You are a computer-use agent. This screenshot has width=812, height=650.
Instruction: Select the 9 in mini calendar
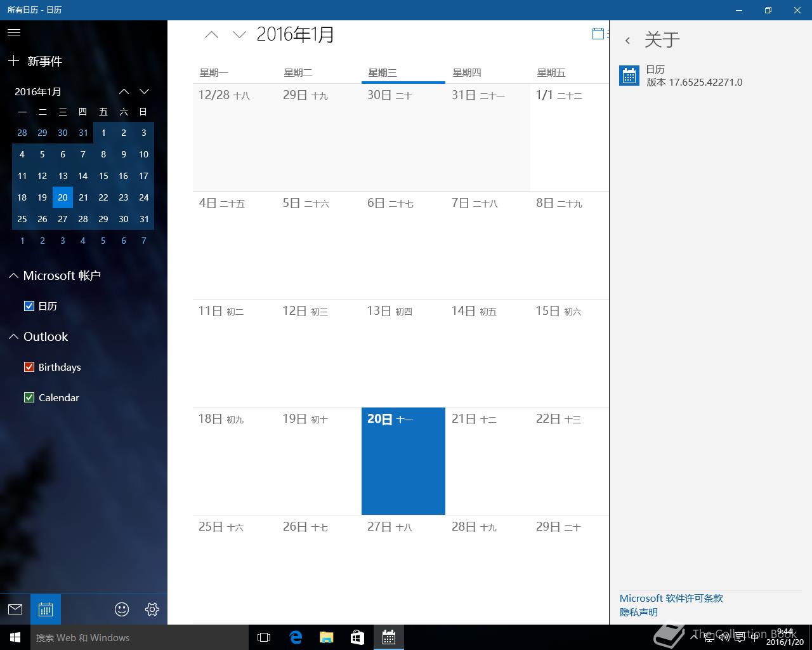pyautogui.click(x=124, y=154)
